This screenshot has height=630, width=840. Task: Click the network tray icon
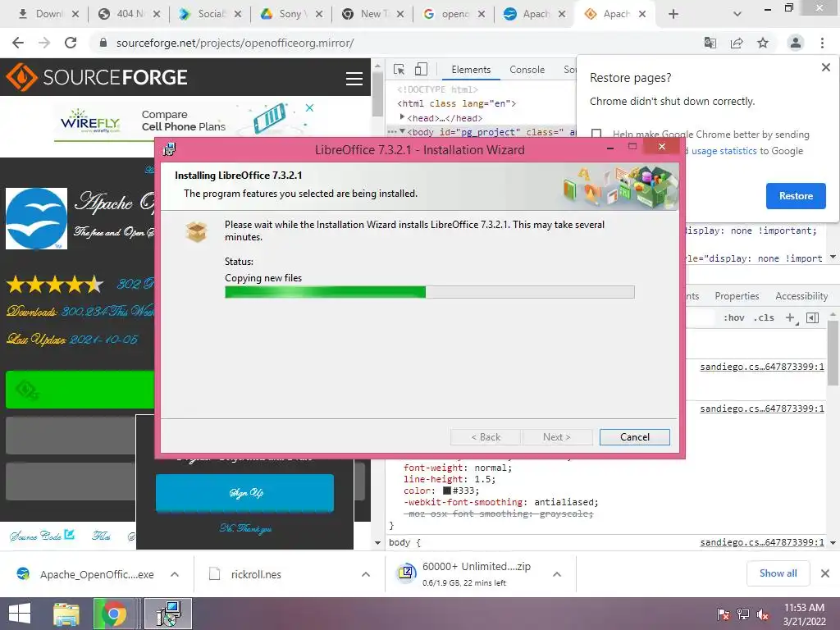point(743,614)
